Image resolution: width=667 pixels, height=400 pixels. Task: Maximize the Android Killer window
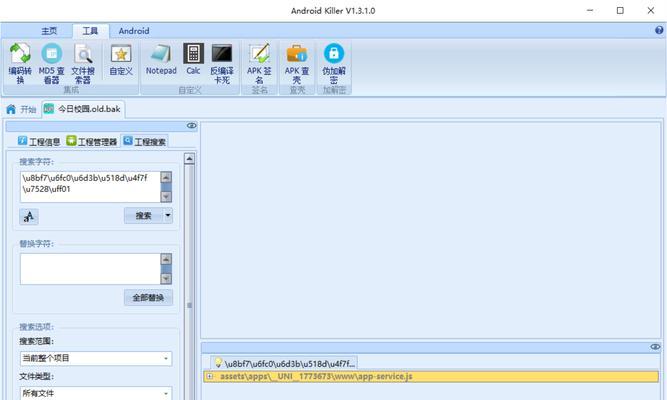(x=620, y=11)
